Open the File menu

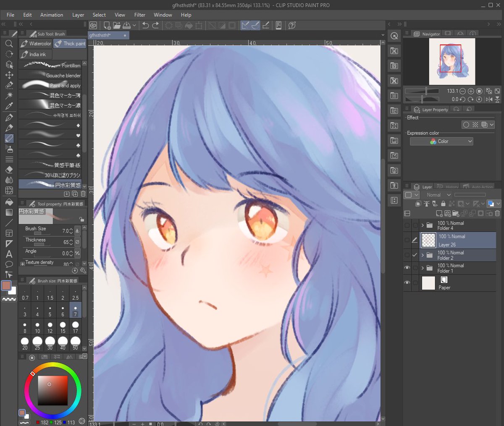point(10,15)
